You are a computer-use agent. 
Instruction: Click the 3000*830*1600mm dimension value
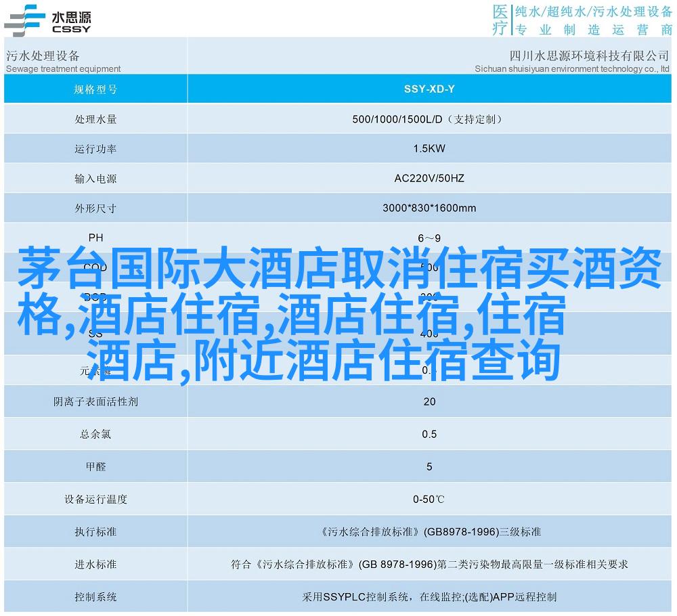click(x=429, y=208)
